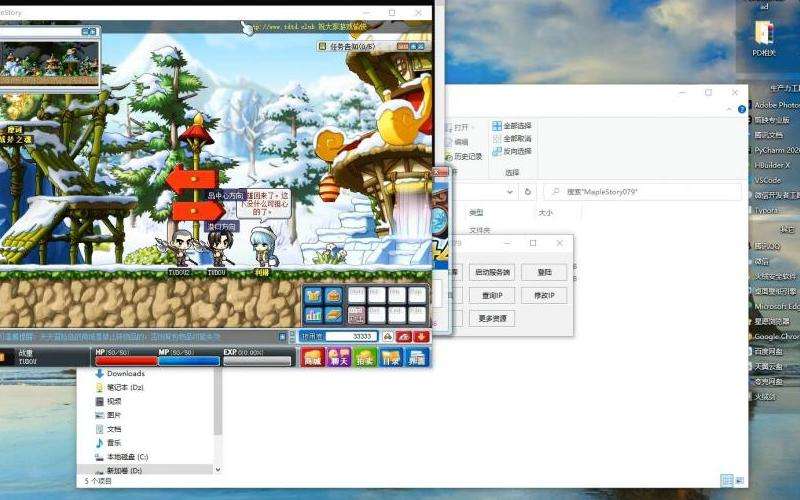Click 编辑 (edit) in Explorer ribbon
The height and width of the screenshot is (500, 800).
tap(458, 142)
